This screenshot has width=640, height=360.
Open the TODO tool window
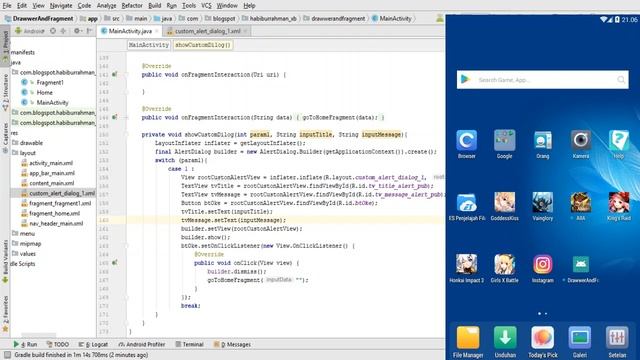58,344
